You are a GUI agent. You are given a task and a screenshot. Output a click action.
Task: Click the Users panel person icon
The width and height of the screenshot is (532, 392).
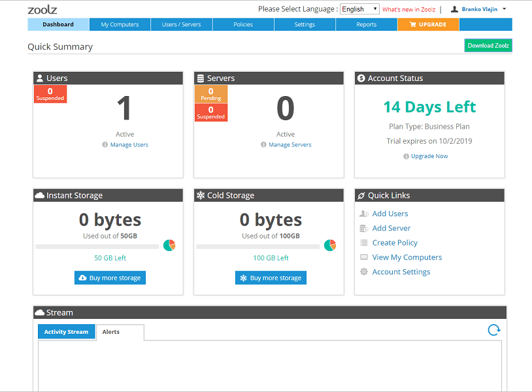(40, 78)
